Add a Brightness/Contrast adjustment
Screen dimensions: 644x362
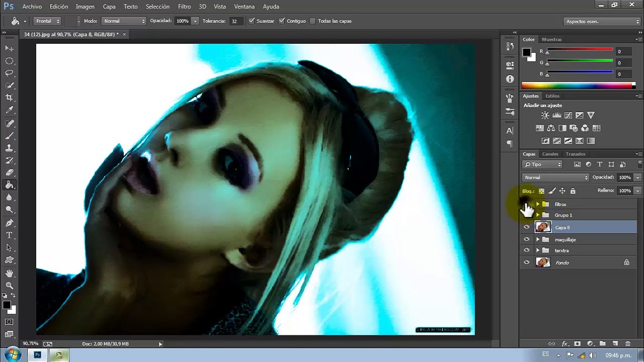[x=545, y=115]
